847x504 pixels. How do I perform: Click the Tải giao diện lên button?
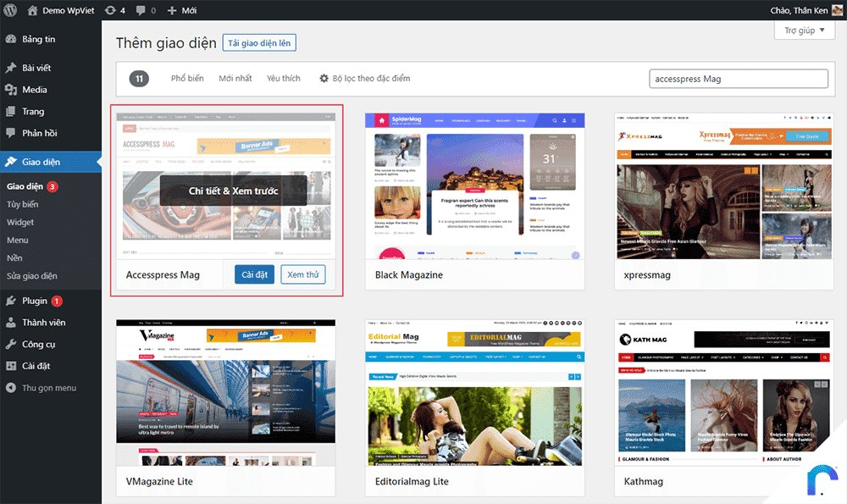pyautogui.click(x=259, y=42)
